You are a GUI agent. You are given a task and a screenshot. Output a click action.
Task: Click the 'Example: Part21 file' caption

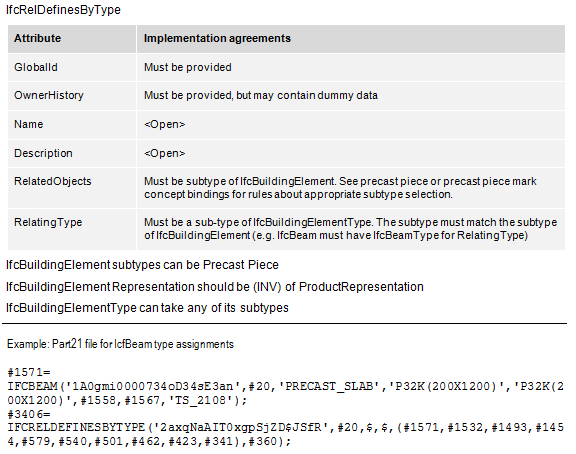pos(120,344)
